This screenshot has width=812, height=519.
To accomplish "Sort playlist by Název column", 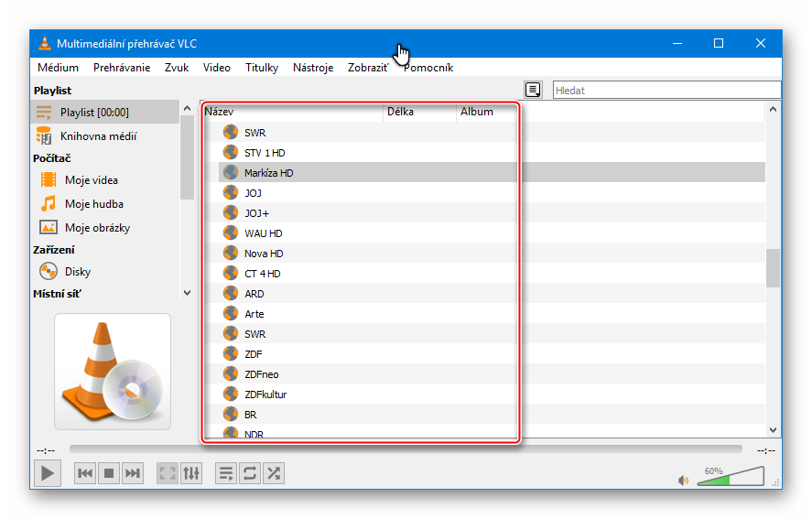I will pyautogui.click(x=291, y=112).
